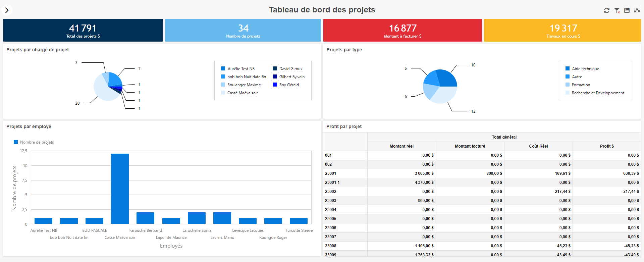Select project row 23002
Viewport: 644px width, 262px height.
pos(482,192)
